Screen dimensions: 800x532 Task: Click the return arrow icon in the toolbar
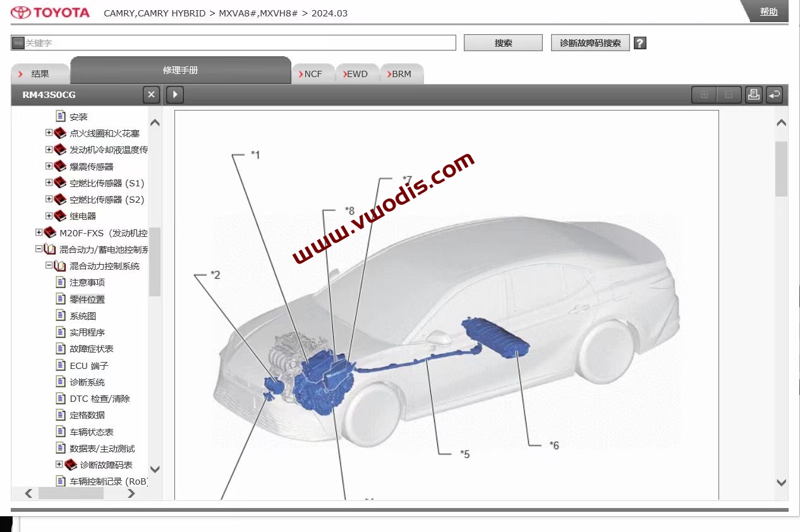(x=775, y=94)
